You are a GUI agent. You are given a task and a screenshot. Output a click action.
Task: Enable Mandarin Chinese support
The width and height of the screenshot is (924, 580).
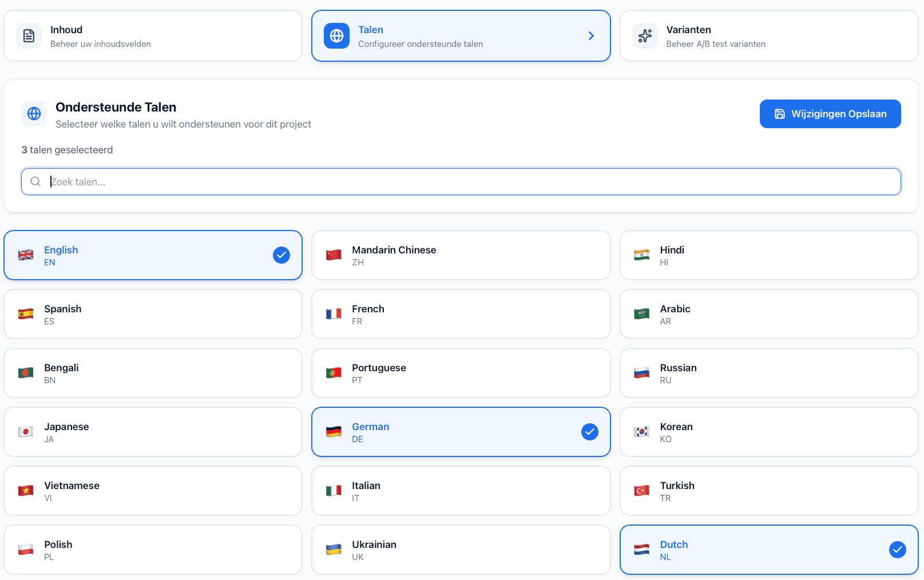coord(461,255)
